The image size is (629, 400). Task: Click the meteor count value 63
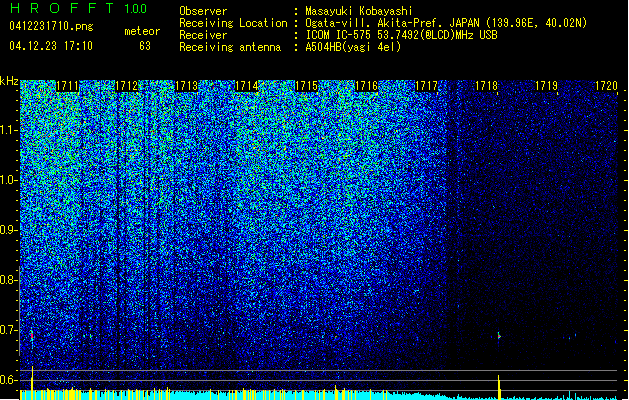145,46
